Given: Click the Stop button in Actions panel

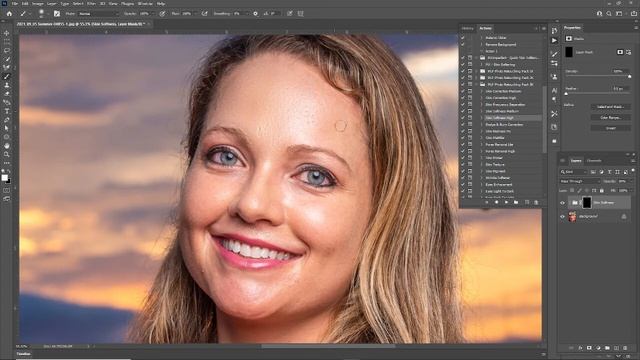Looking at the screenshot, I should tap(487, 202).
